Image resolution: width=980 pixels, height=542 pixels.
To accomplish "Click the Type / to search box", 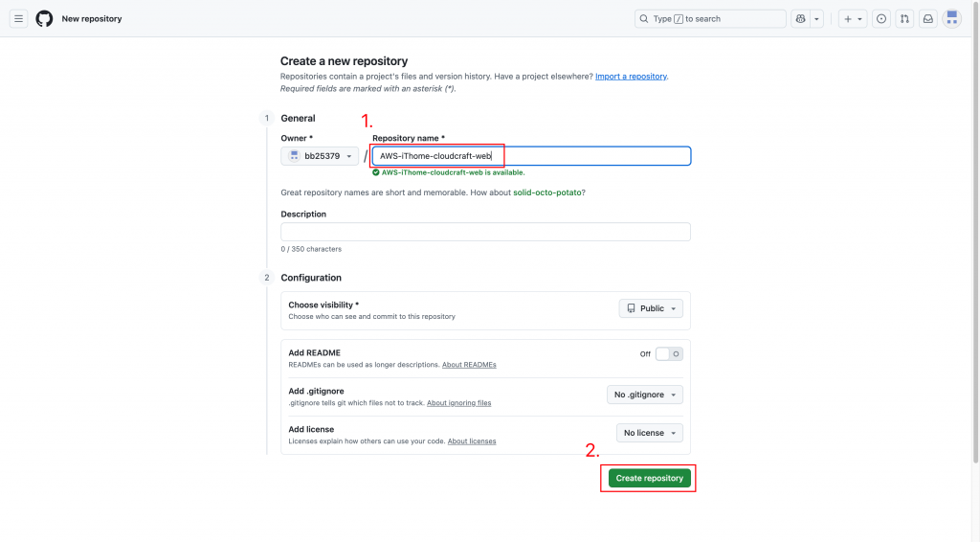I will 710,18.
